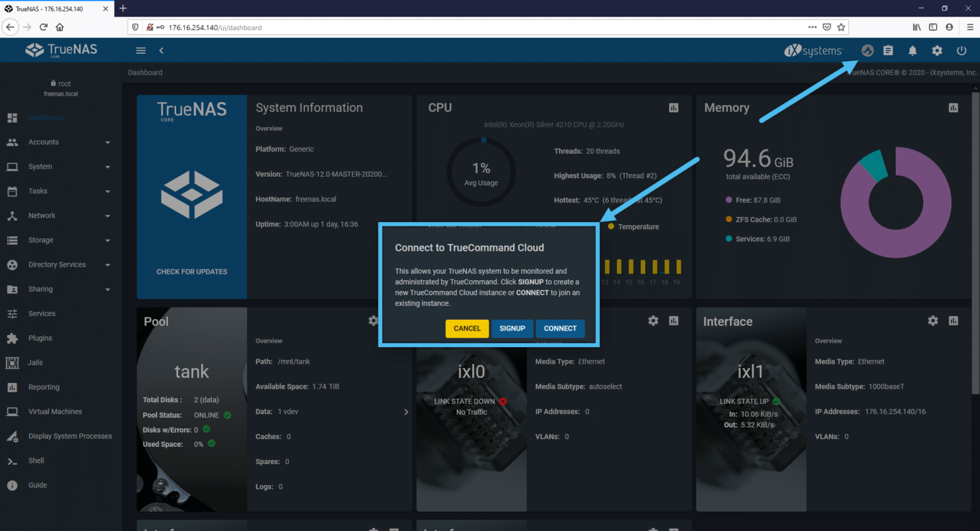Expand the Directory Services menu
Screen dimensions: 980x531
point(61,265)
